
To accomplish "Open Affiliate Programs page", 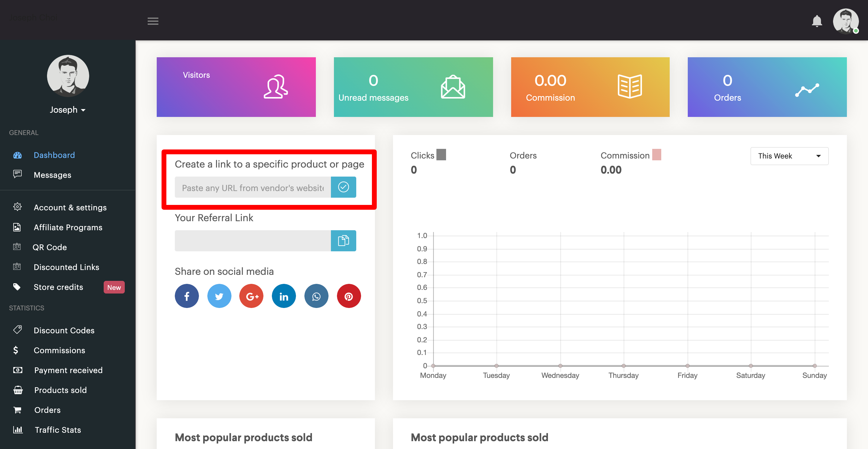I will (x=68, y=228).
